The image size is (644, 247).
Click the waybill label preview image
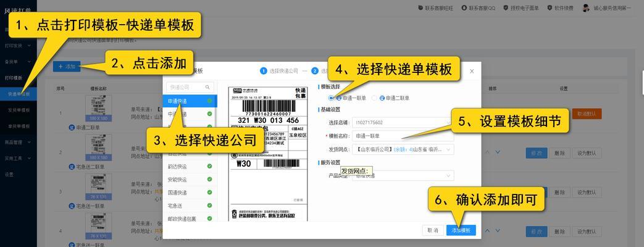point(268,154)
